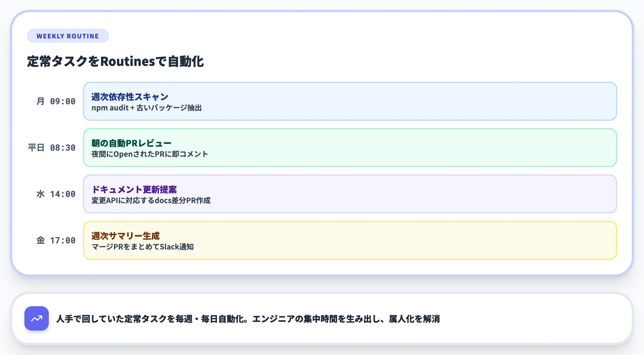
Task: Click the 月 09:00 schedule label
Action: coord(56,101)
